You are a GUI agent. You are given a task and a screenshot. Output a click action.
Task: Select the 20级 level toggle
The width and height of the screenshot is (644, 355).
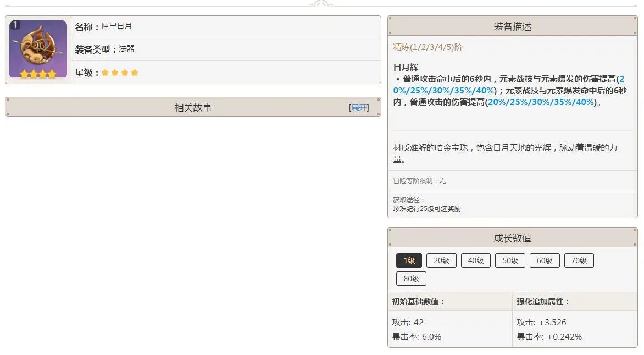[x=441, y=260]
